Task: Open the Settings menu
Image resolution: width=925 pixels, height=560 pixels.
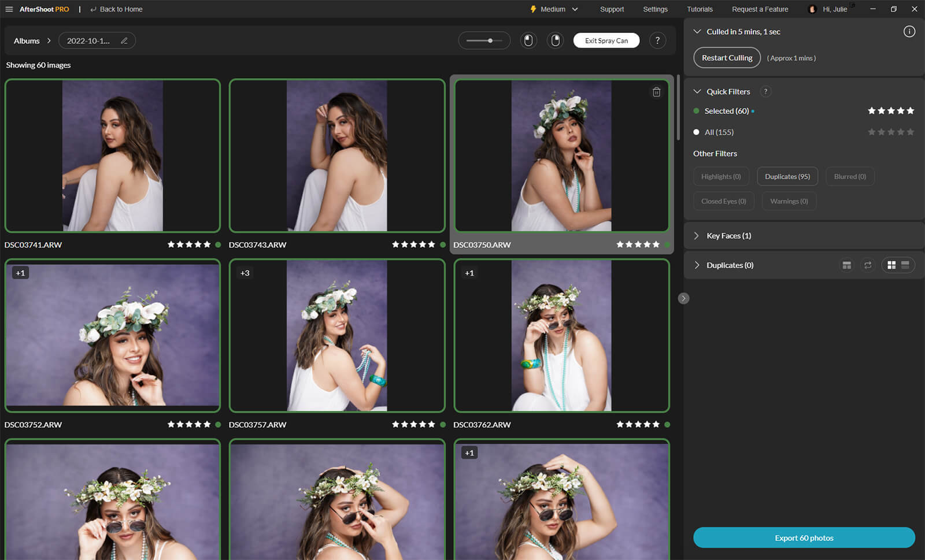Action: point(655,9)
